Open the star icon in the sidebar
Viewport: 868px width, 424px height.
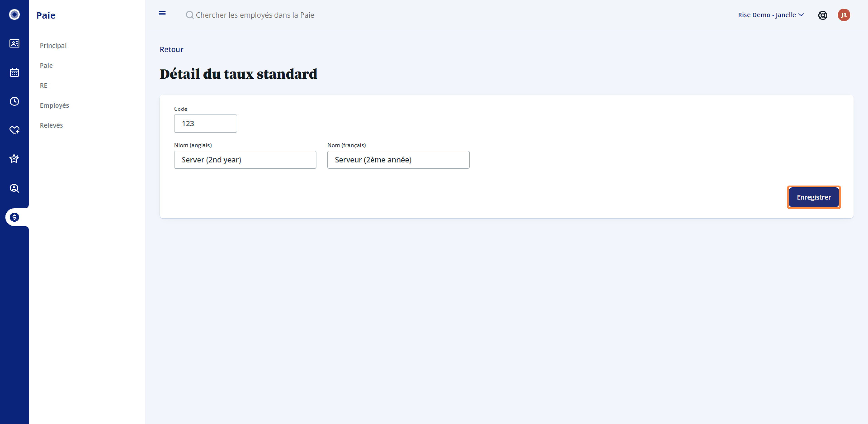[x=14, y=159]
